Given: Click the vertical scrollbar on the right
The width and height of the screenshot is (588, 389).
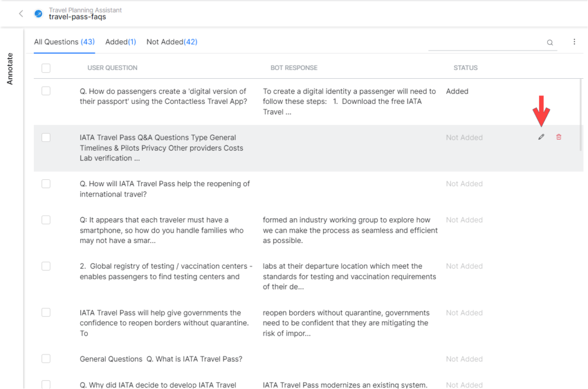Looking at the screenshot, I should (x=581, y=115).
